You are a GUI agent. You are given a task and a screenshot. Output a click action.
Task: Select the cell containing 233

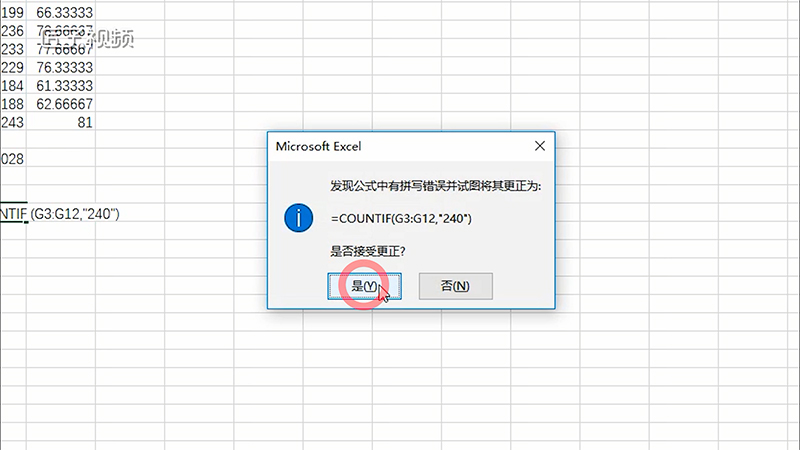click(x=13, y=48)
